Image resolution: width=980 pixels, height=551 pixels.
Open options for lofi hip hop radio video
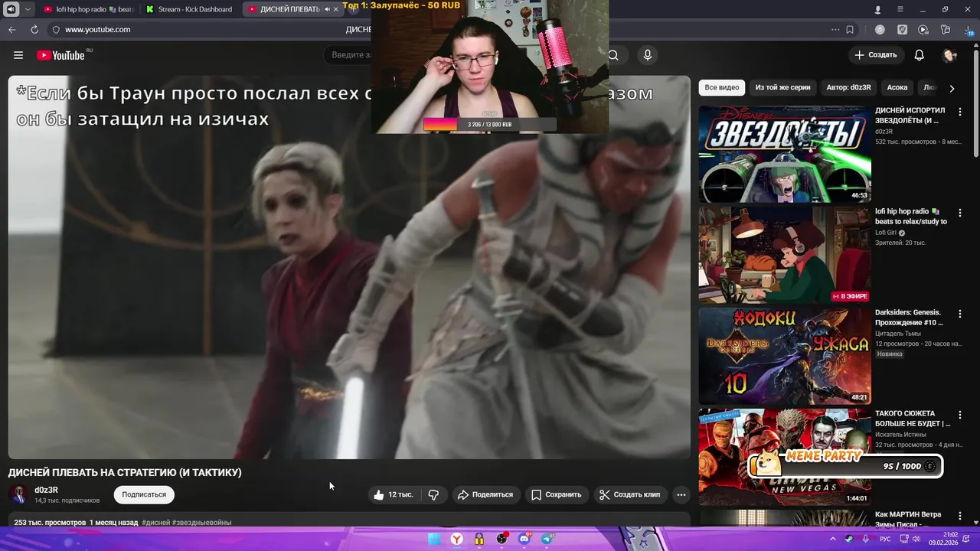coord(960,213)
